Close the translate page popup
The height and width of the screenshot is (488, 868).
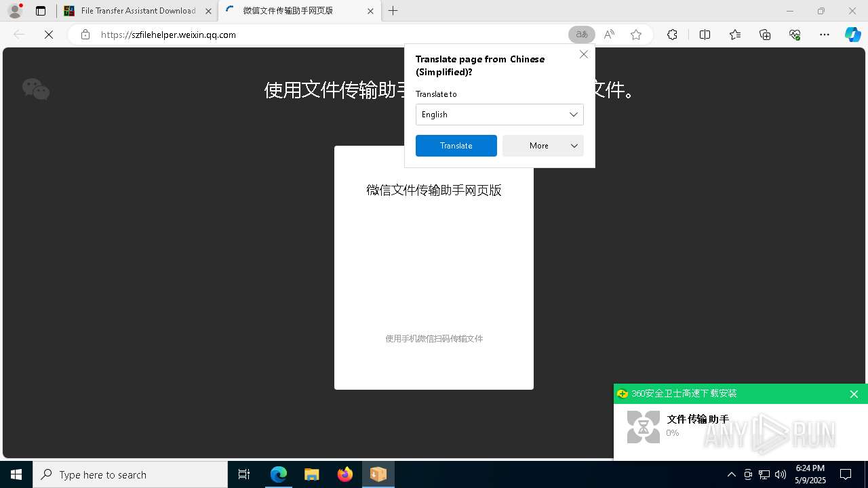tap(584, 54)
